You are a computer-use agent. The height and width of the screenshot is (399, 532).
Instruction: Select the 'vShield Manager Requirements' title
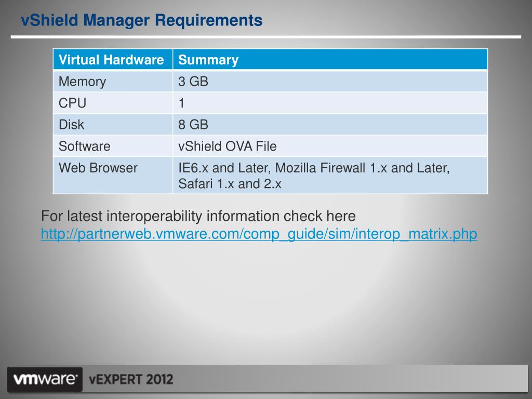[x=141, y=20]
